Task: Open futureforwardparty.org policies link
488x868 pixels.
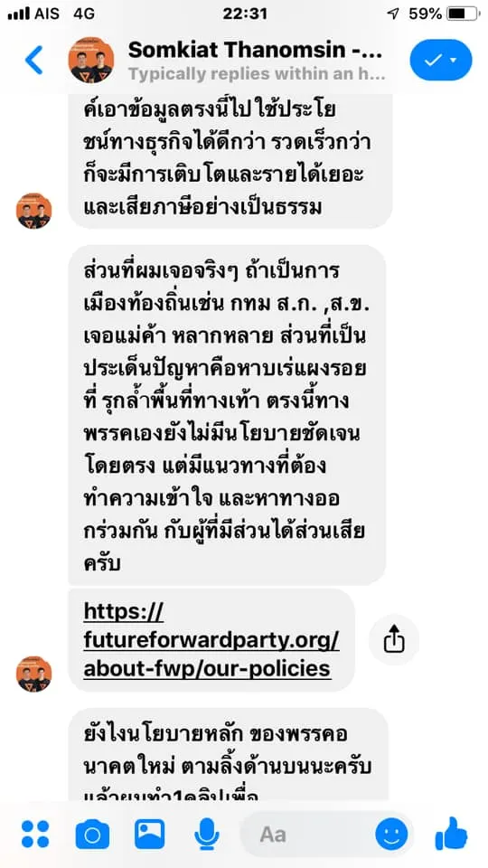Action: (211, 640)
